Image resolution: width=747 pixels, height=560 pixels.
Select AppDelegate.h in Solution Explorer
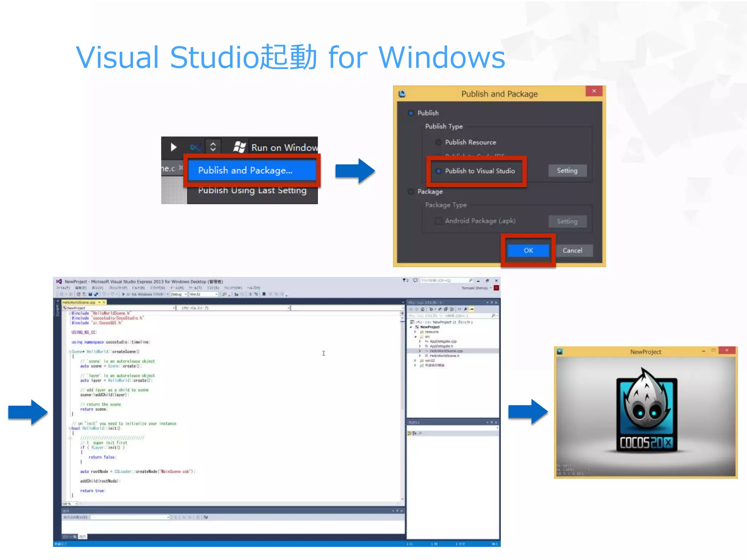pyautogui.click(x=441, y=346)
